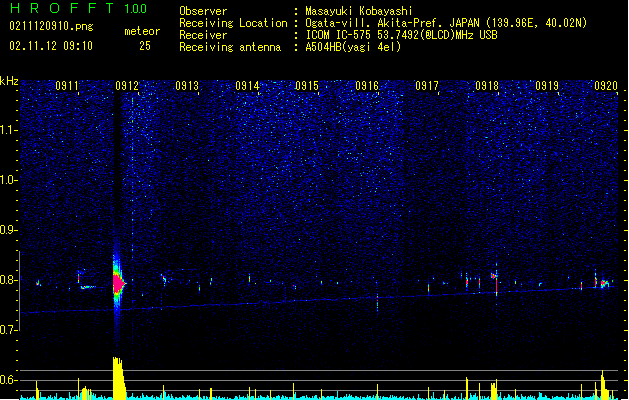Click the 0917 time marker
Screen dimensions: 629x400
[427, 86]
